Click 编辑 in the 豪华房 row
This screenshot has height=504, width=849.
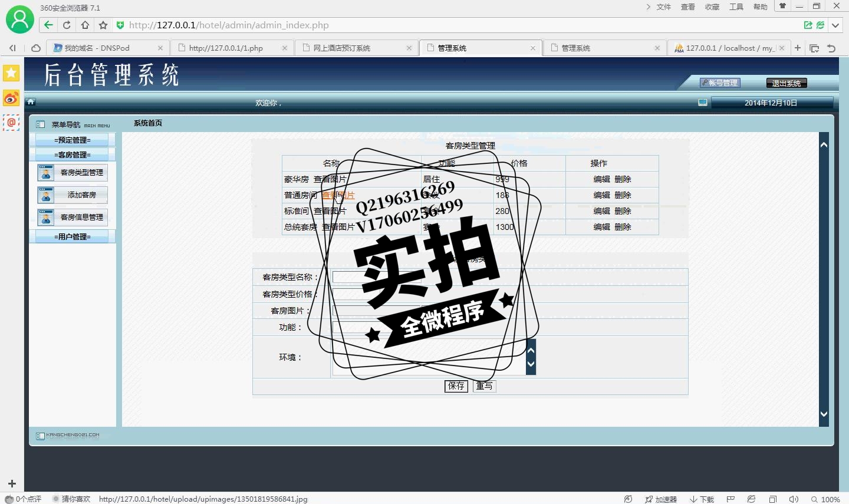point(601,179)
